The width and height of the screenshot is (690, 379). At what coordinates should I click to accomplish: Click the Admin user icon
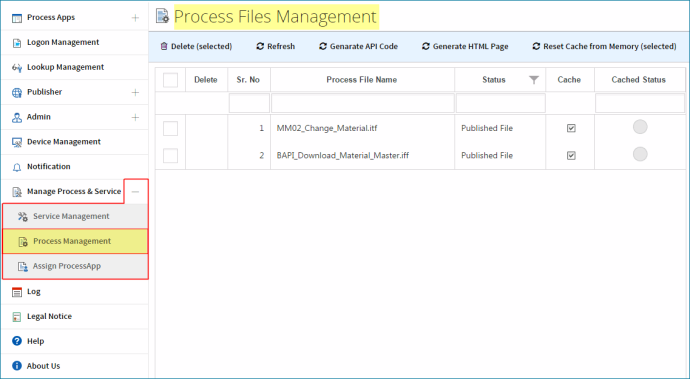point(17,118)
